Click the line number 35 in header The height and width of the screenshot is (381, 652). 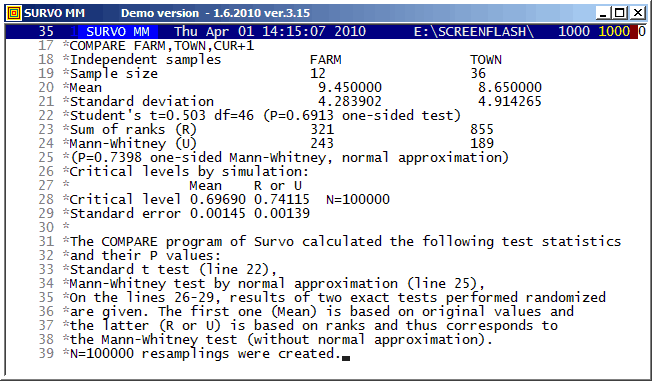tap(46, 32)
